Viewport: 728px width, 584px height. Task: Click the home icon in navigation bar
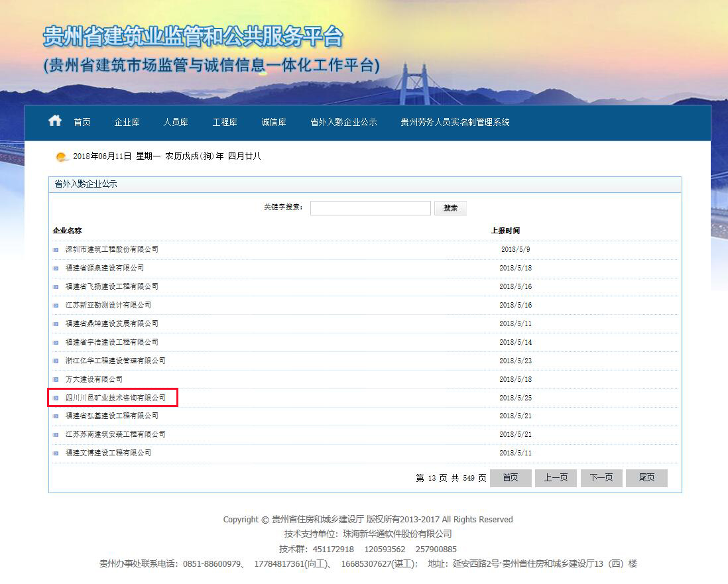point(55,121)
